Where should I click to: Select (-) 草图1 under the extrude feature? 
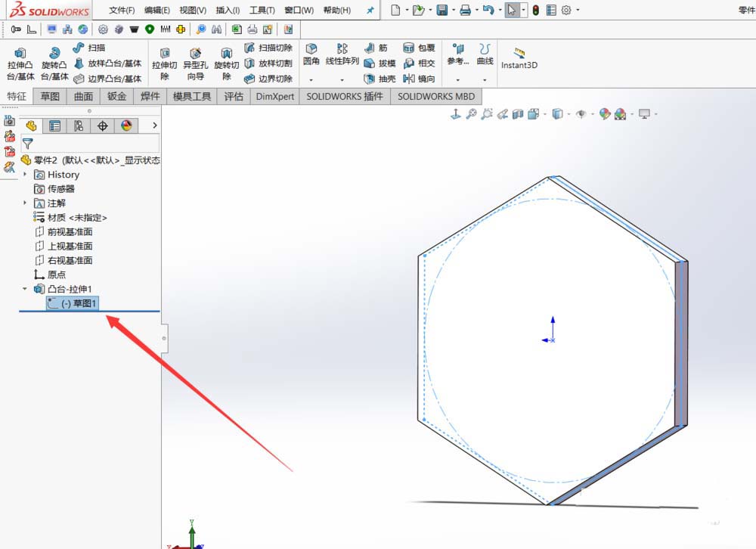coord(73,303)
